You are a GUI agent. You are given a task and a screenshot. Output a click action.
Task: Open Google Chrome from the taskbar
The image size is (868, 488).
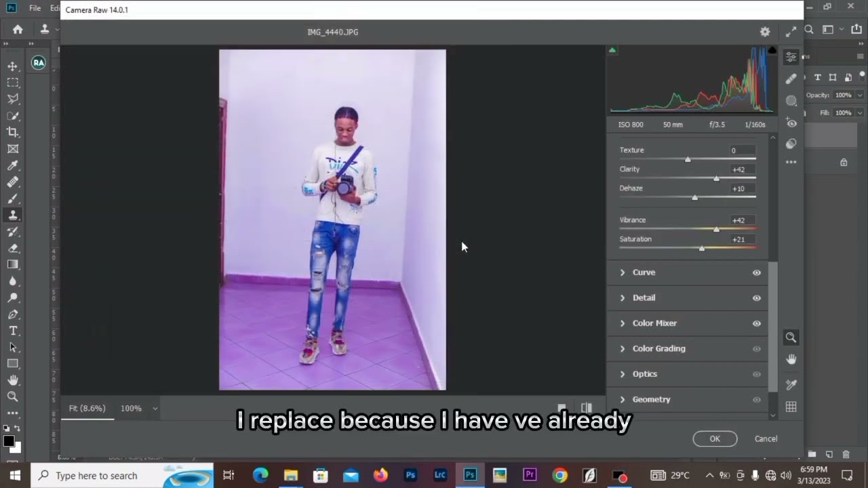pyautogui.click(x=559, y=475)
